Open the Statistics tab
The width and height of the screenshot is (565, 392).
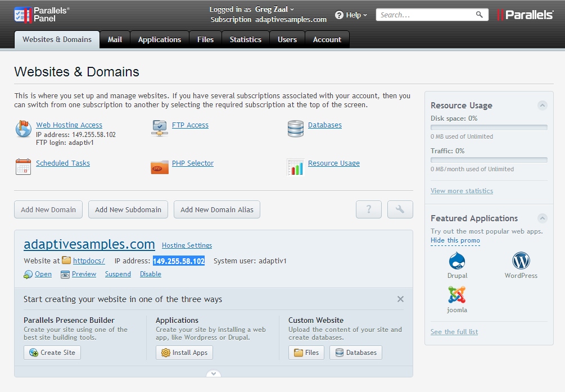[x=246, y=39]
